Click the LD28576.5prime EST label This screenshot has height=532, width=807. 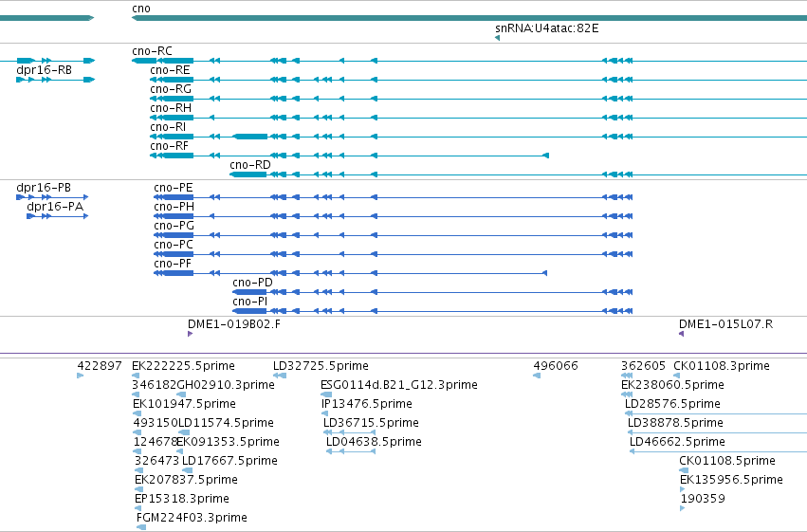coord(672,404)
